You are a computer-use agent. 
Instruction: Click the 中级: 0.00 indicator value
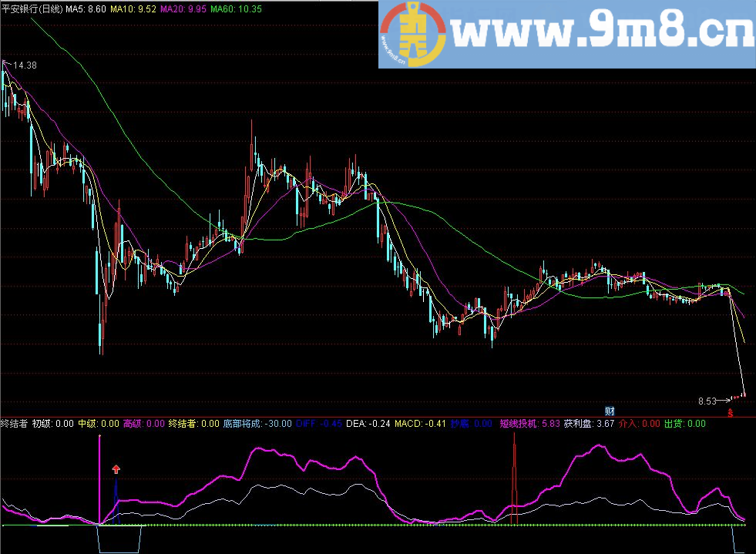coord(99,424)
